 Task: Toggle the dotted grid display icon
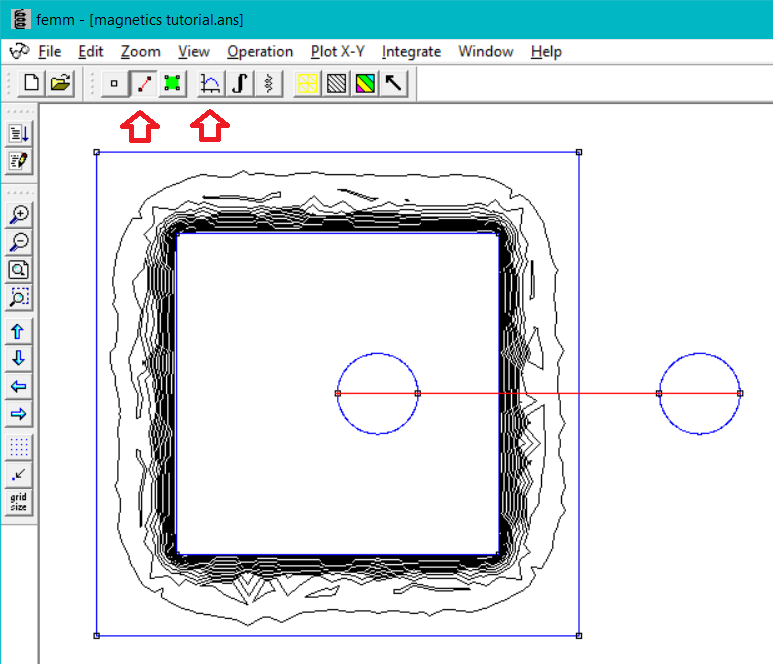coord(19,447)
